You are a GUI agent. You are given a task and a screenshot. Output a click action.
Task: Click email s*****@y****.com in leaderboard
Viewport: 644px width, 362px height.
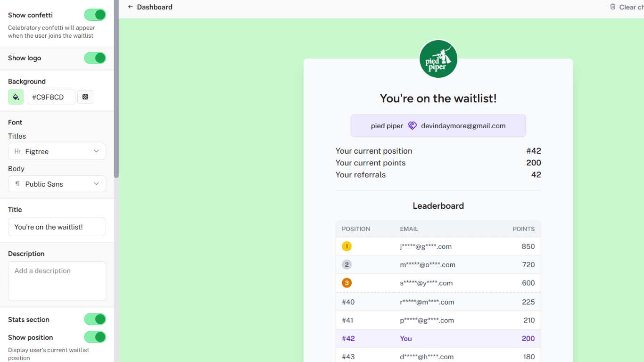click(426, 283)
